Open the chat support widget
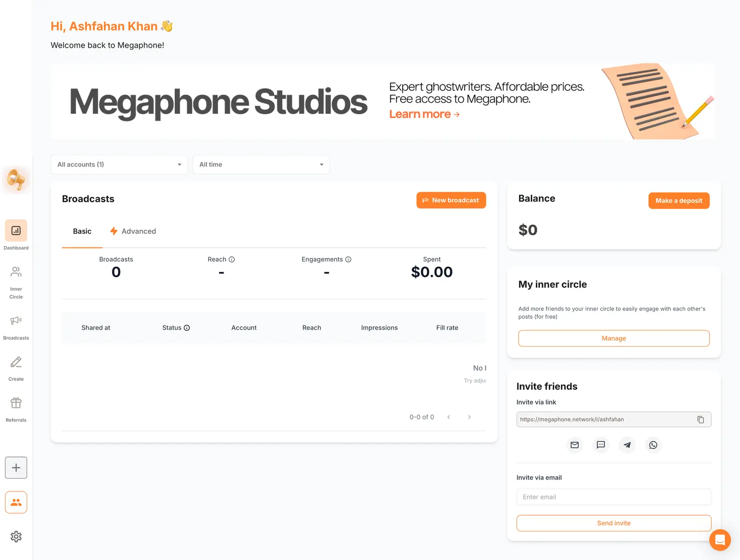The image size is (740, 560). pyautogui.click(x=720, y=540)
